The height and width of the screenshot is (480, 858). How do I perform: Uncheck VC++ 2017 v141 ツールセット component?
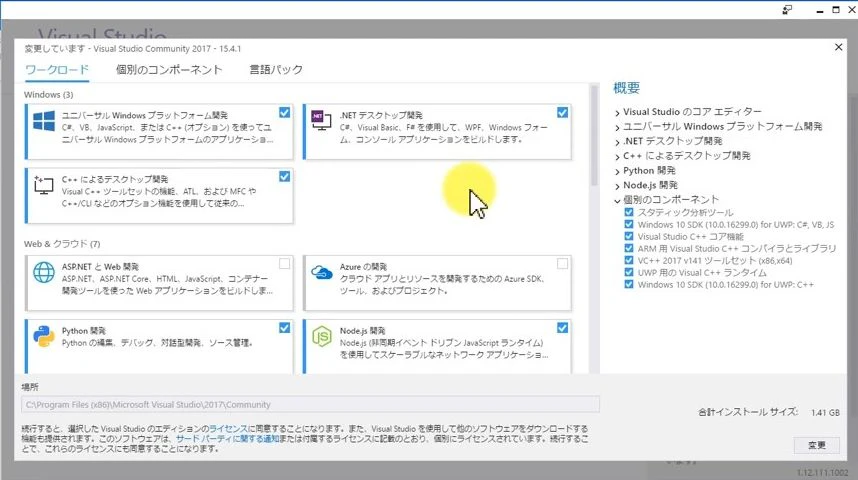click(629, 261)
